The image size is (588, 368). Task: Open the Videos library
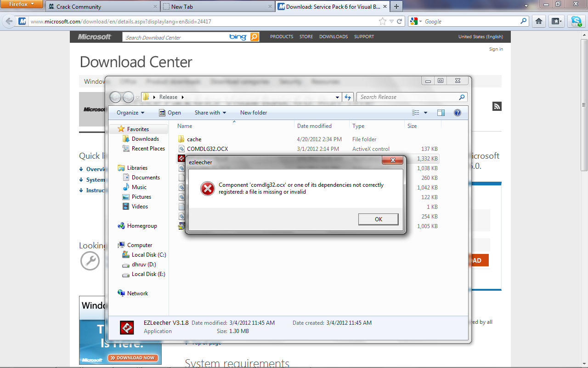tap(135, 207)
